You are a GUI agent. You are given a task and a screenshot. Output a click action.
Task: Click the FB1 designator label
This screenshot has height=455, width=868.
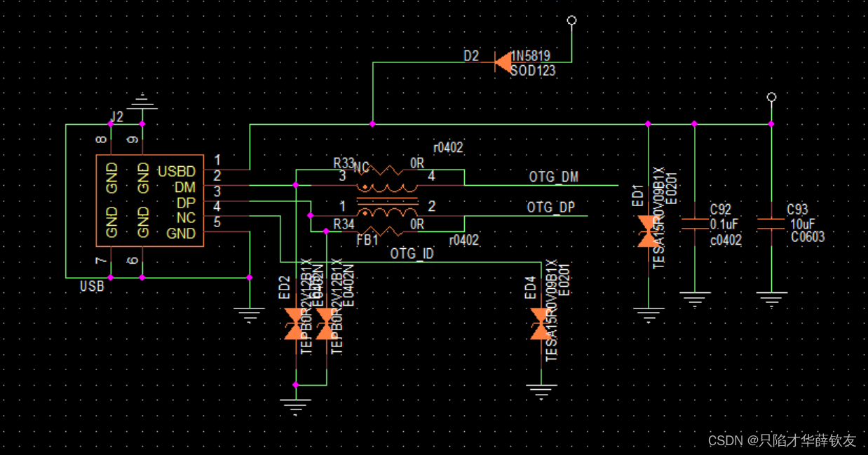coord(367,240)
